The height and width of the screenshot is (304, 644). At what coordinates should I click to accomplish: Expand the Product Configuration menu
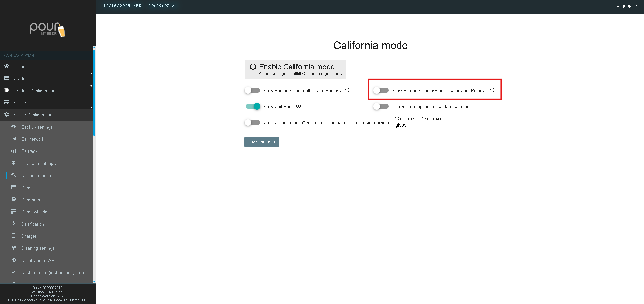pyautogui.click(x=35, y=91)
